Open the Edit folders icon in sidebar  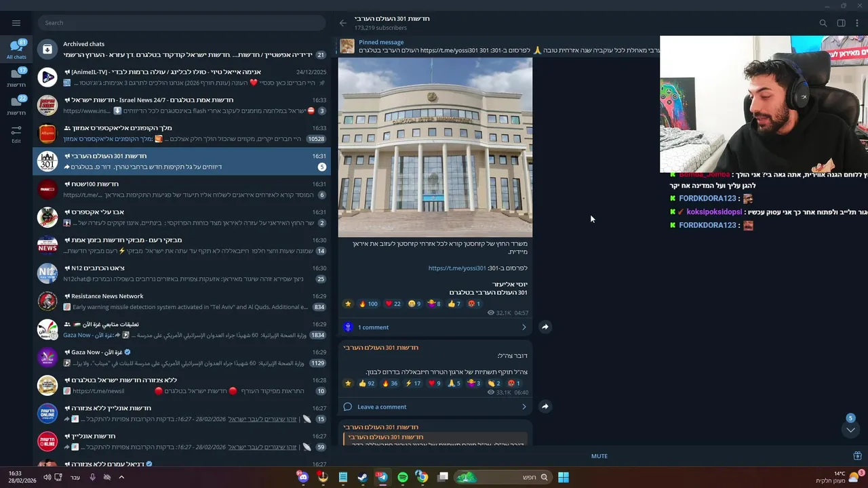coord(16,134)
